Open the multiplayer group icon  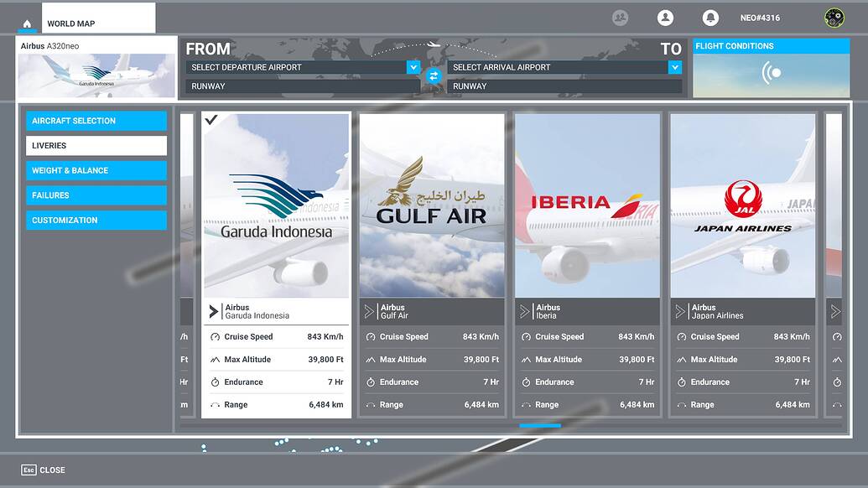click(x=621, y=18)
